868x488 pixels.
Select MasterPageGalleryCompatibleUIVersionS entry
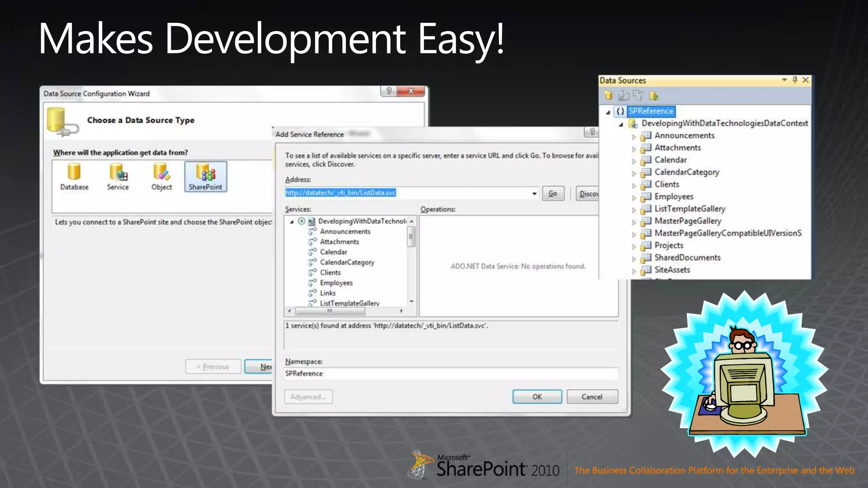click(x=728, y=233)
